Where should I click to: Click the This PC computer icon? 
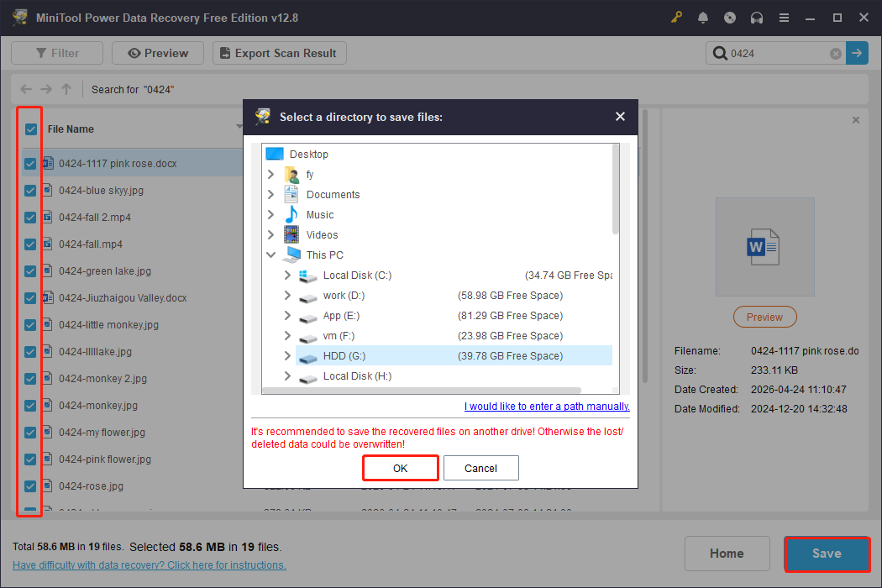(292, 255)
